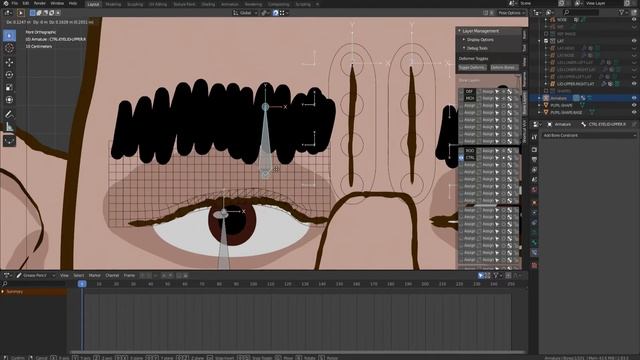Click the Blender logo icon

pyautogui.click(x=6, y=3)
